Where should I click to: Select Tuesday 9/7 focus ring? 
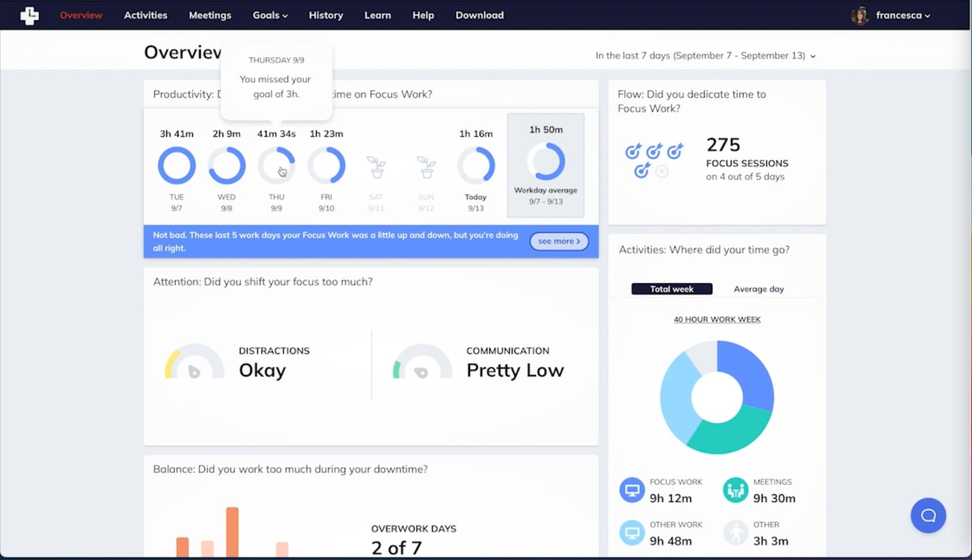tap(177, 166)
